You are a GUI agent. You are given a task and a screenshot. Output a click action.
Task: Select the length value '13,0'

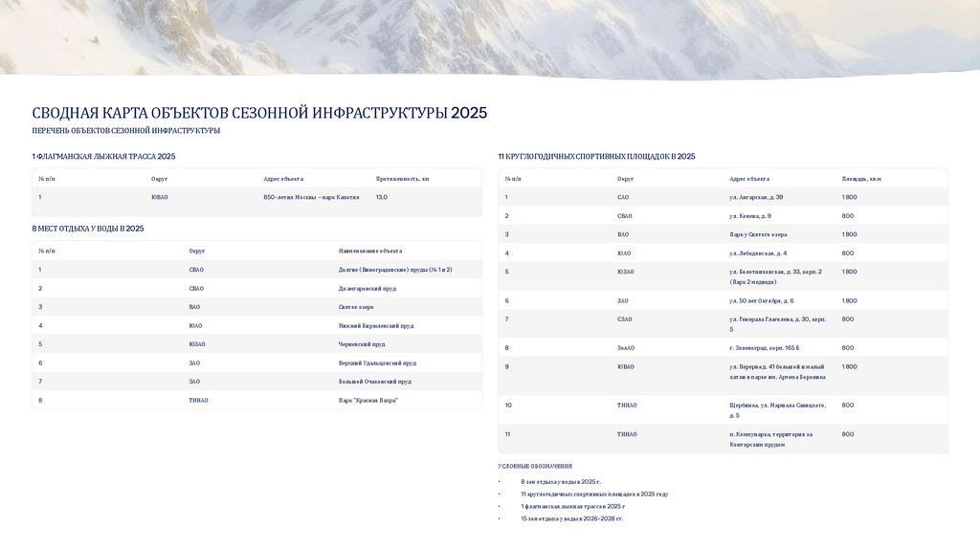pos(381,197)
